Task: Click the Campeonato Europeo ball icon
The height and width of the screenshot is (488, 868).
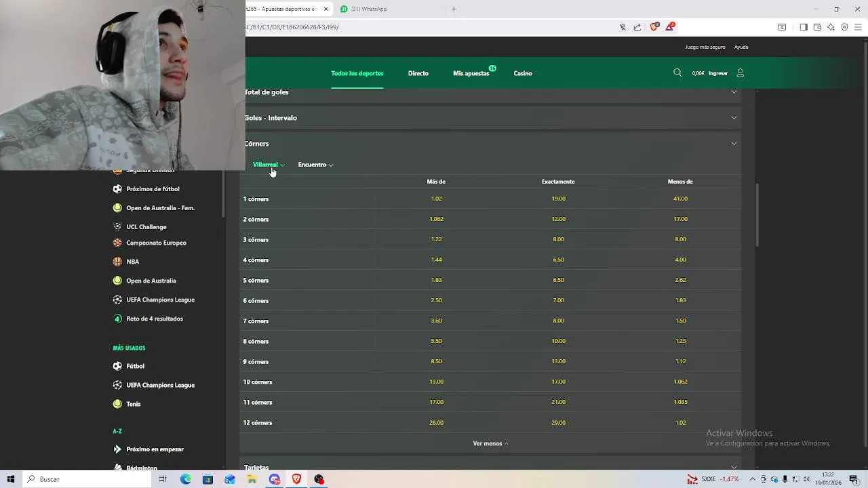Action: click(x=117, y=243)
